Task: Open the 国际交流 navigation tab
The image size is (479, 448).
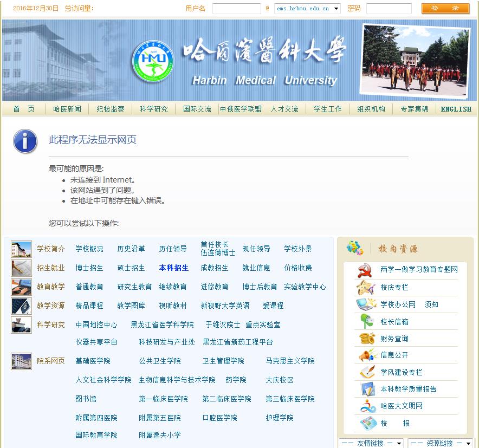Action: (x=197, y=109)
